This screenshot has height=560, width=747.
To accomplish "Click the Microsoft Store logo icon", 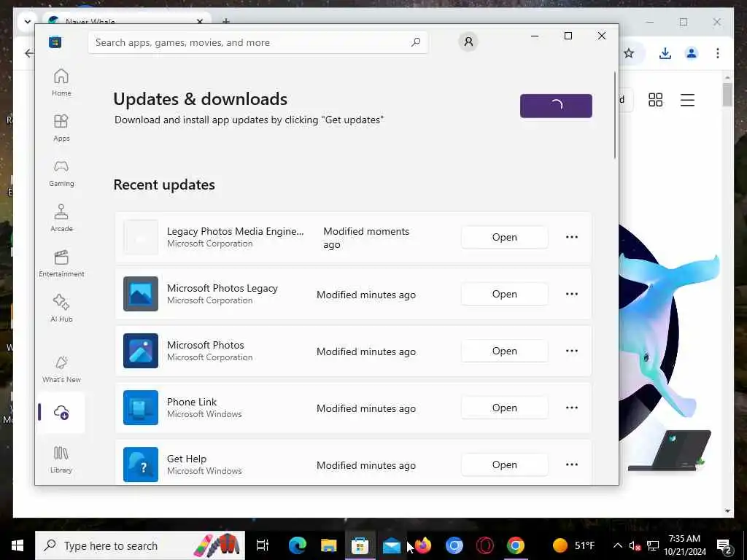I will [55, 42].
